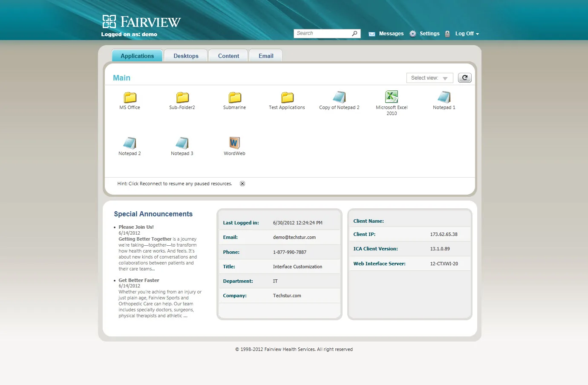Open the 'Please Join Us!' announcement
The width and height of the screenshot is (588, 385).
tap(136, 227)
